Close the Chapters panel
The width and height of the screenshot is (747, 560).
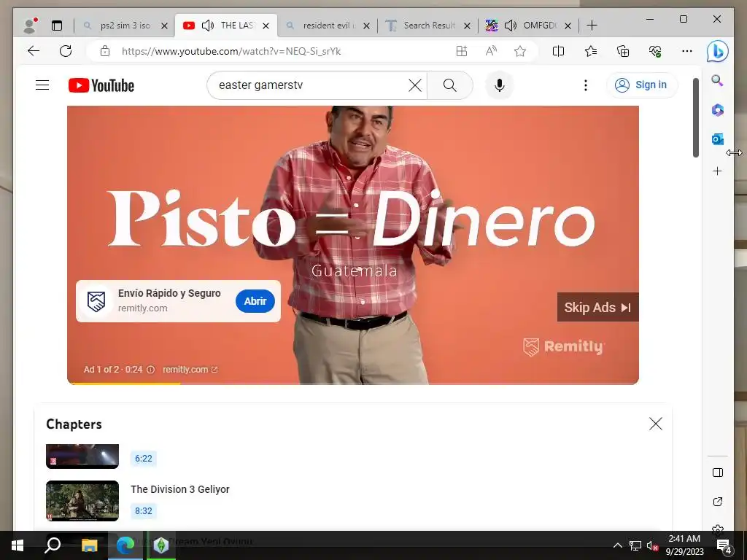pyautogui.click(x=656, y=424)
